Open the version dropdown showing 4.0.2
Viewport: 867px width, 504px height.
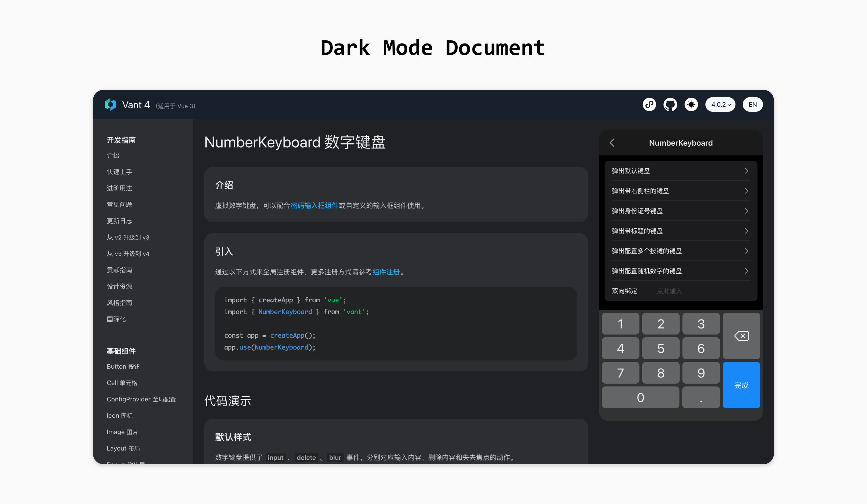(x=720, y=104)
